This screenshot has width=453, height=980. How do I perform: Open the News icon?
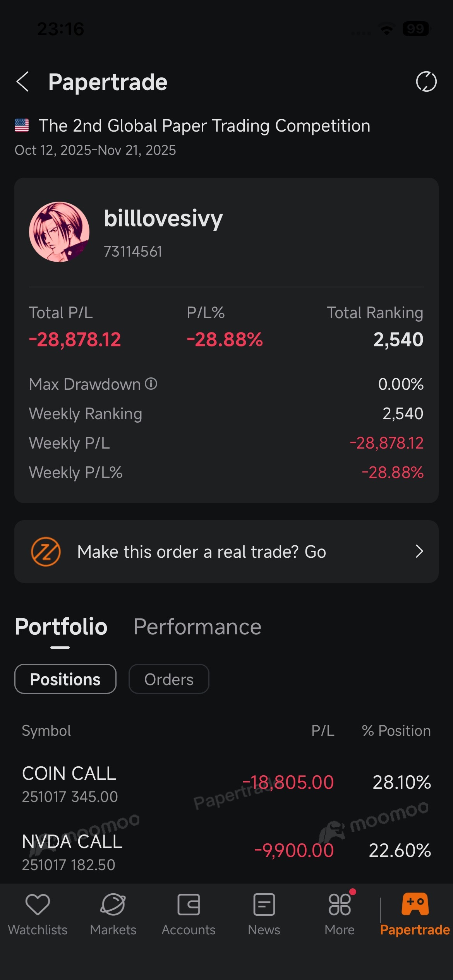click(264, 905)
